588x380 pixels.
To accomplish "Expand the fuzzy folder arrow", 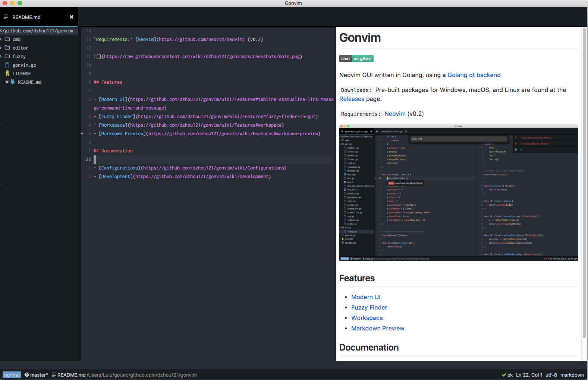I will click(x=1, y=56).
